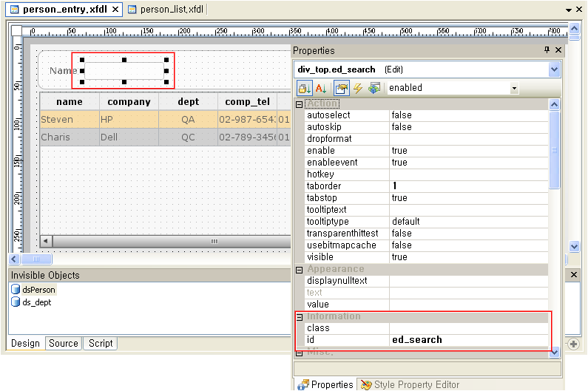Open events view via lightning bolt icon
Viewport: 588px width, 391px height.
click(358, 88)
